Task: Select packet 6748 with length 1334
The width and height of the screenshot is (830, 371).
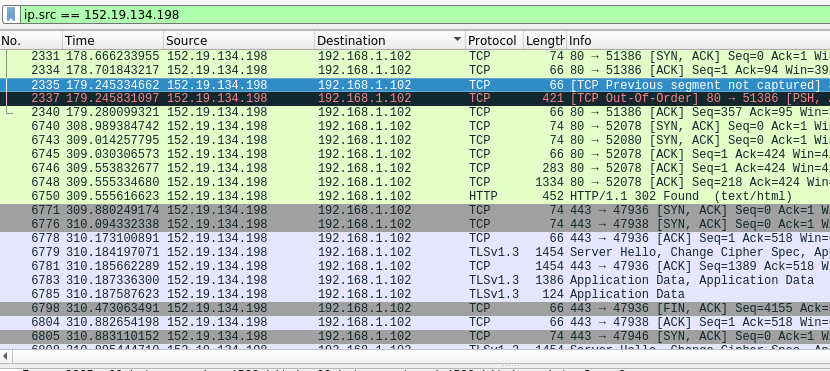Action: click(415, 182)
